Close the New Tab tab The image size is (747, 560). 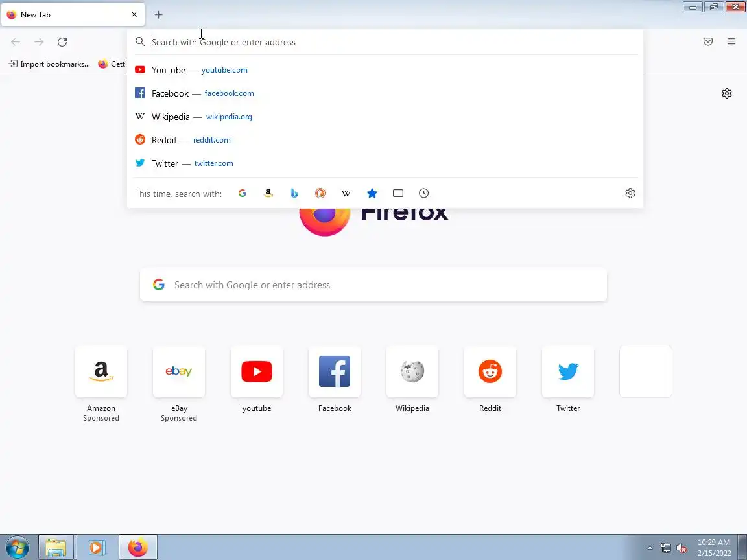point(134,14)
